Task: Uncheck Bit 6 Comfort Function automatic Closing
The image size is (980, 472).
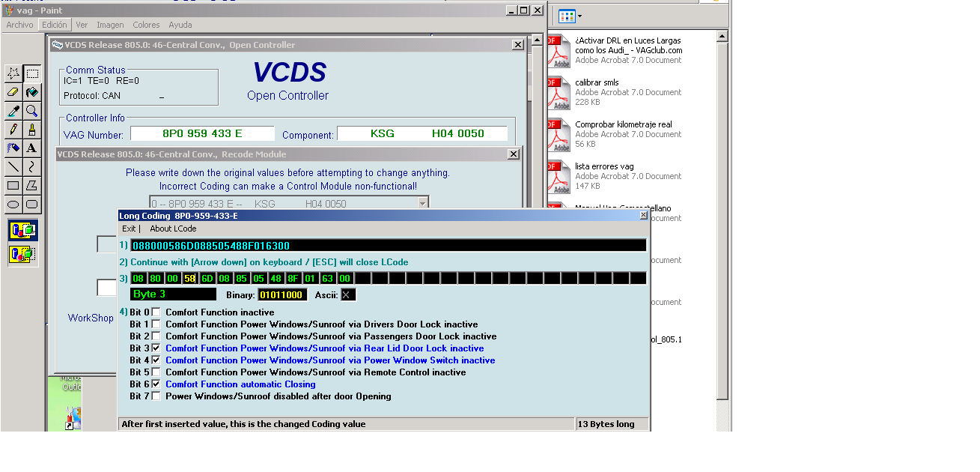Action: (x=156, y=384)
